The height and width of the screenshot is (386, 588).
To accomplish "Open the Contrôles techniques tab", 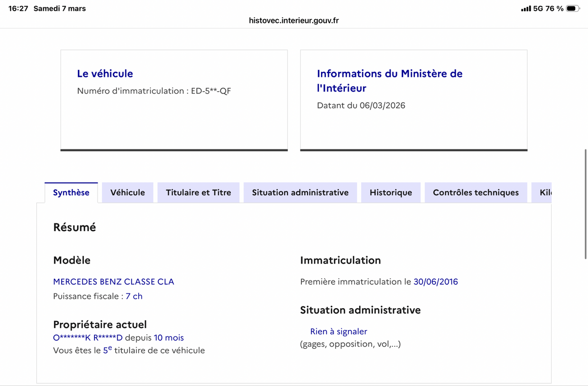I will [476, 193].
